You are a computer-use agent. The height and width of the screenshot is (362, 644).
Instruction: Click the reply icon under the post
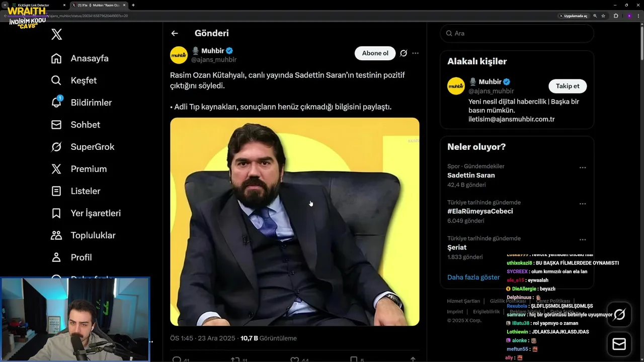click(177, 359)
